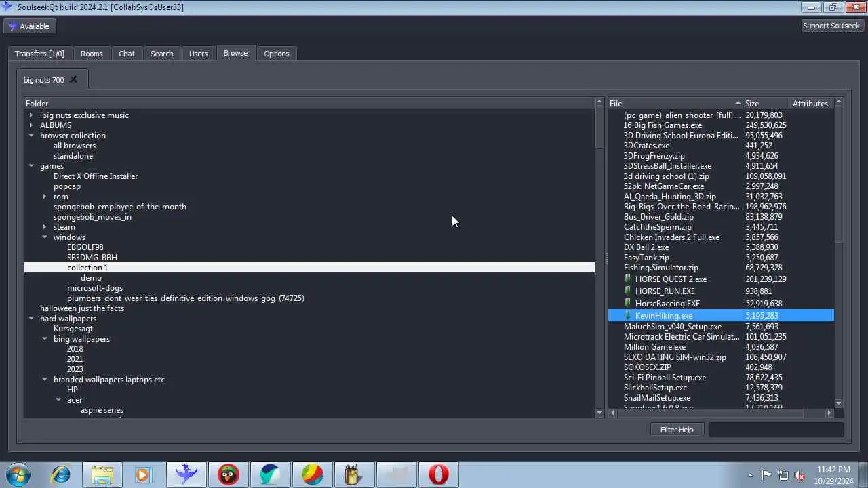Select the spongebob-employee-of-the-month folder
The height and width of the screenshot is (488, 868).
[120, 207]
